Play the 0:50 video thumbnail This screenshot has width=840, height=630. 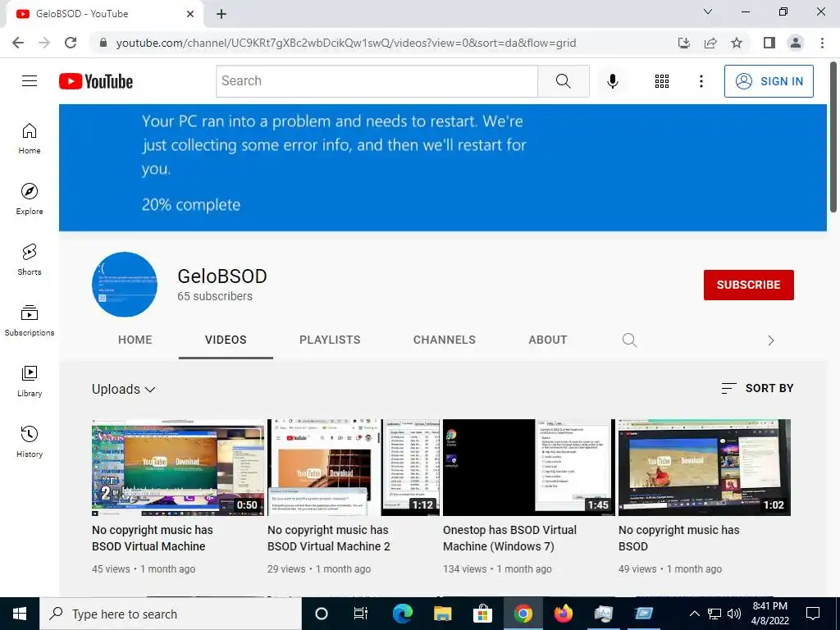pos(178,467)
